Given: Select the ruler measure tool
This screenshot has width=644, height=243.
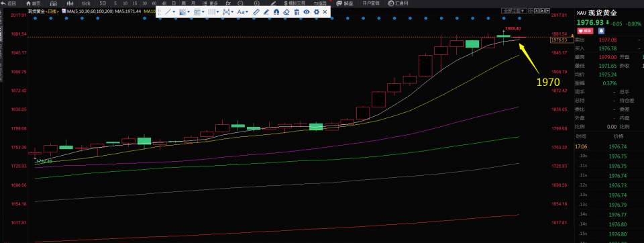Looking at the screenshot, I should [256, 12].
